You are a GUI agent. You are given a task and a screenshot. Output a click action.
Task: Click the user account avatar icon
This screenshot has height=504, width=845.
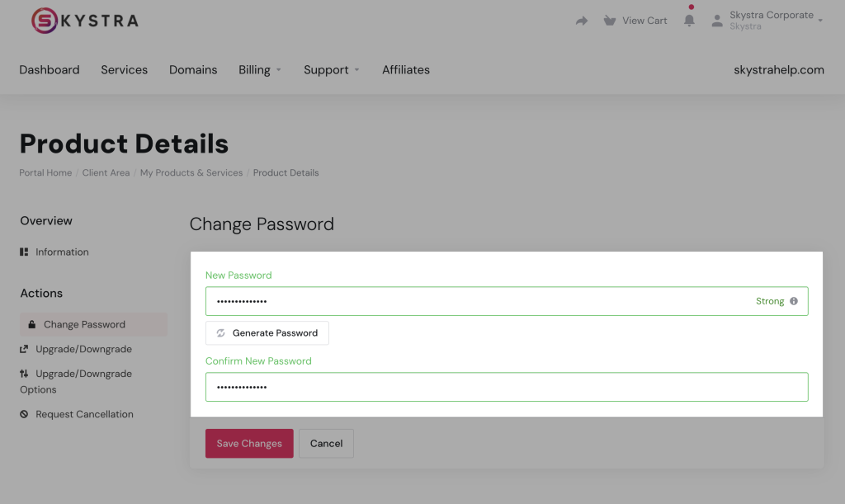tap(716, 21)
